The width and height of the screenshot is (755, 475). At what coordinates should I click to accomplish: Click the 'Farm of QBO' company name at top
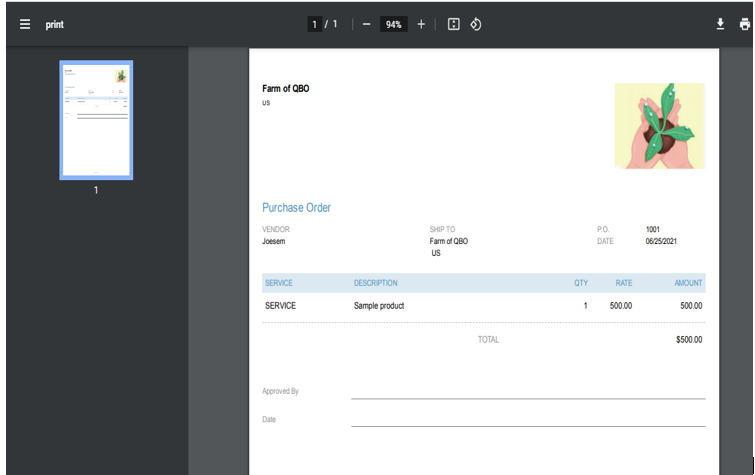coord(286,89)
